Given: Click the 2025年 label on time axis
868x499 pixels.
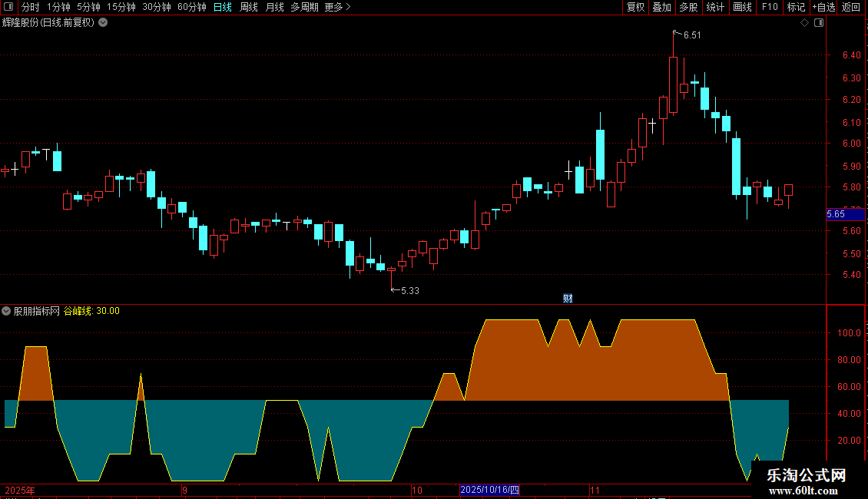Looking at the screenshot, I should coord(20,490).
